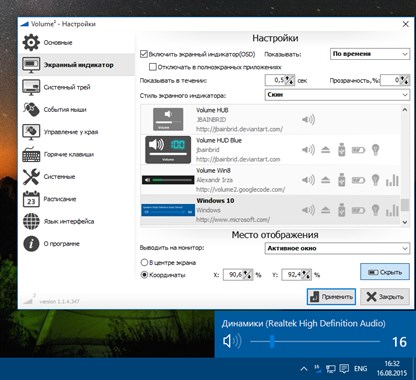Screen dimensions: 416x380
Task: Open the action center icon in taskbar
Action: (344, 369)
